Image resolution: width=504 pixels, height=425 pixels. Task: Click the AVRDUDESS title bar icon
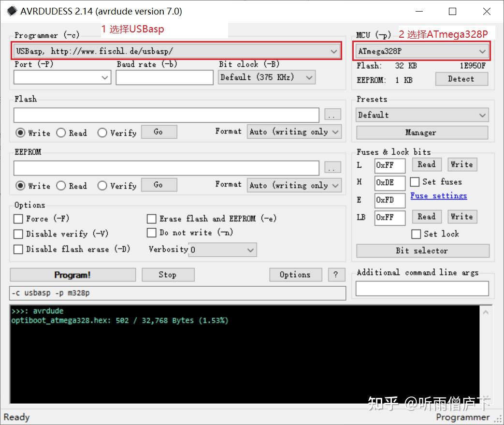pyautogui.click(x=12, y=11)
